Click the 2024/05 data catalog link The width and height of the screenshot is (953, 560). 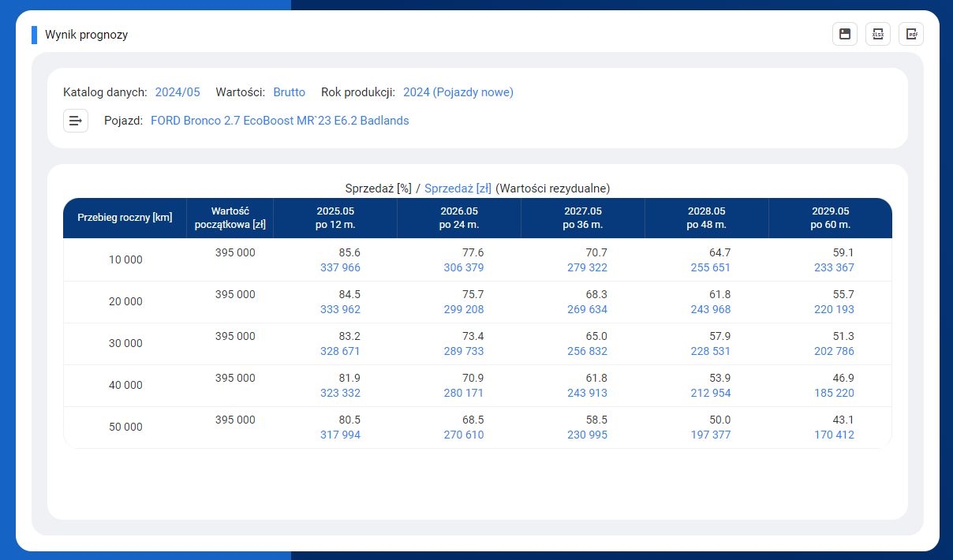tap(178, 92)
